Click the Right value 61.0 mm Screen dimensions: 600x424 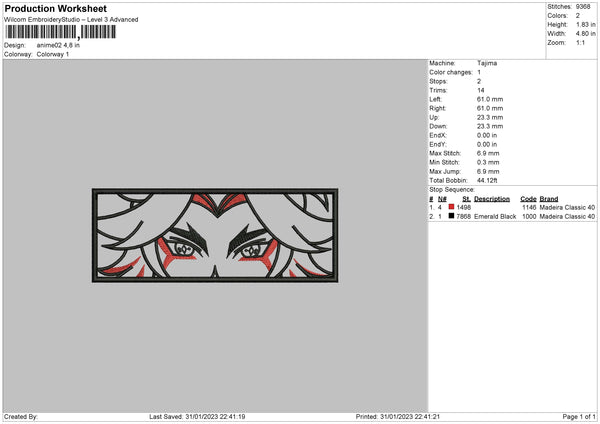click(490, 108)
